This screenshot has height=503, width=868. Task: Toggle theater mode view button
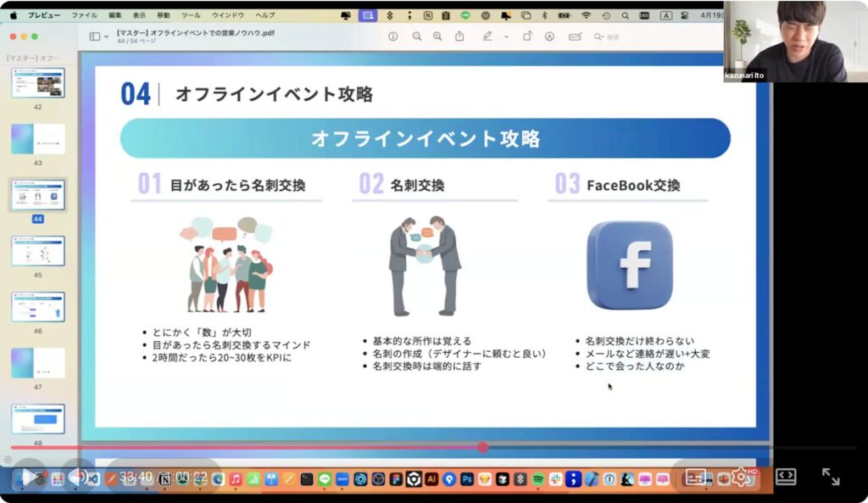(x=786, y=477)
